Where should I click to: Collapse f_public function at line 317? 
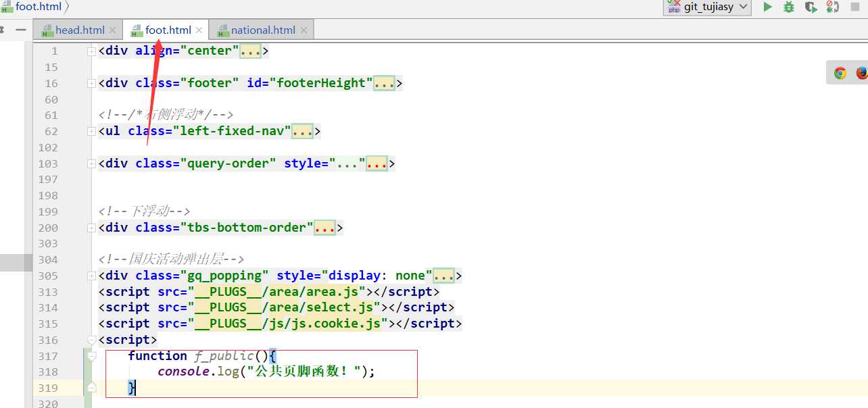pos(91,356)
